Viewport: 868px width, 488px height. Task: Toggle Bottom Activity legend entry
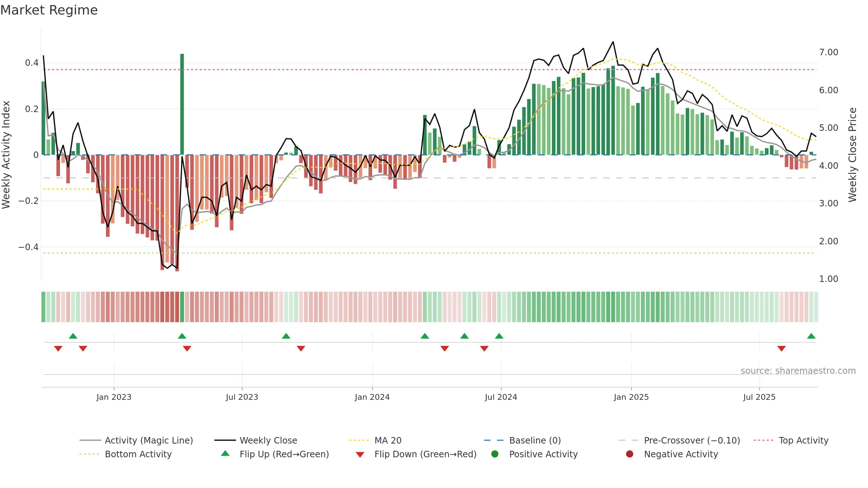tap(125, 454)
